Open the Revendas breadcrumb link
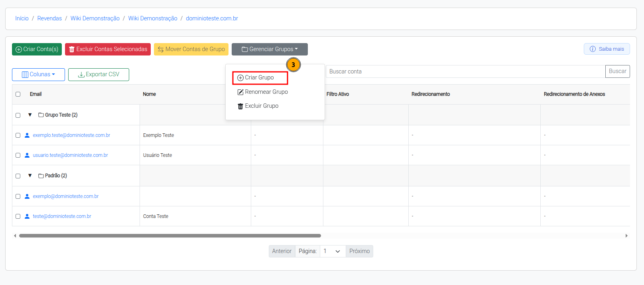 49,18
